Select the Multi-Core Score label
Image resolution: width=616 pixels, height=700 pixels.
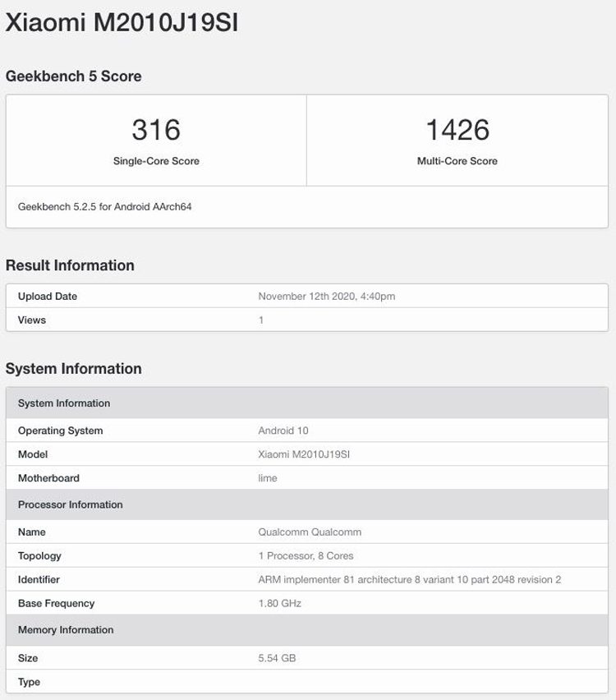click(x=457, y=161)
